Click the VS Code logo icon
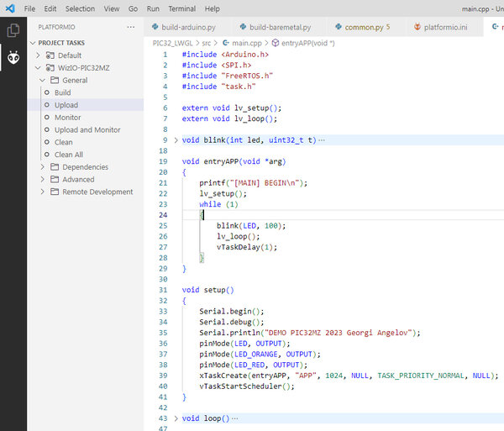Viewport: 504px width, 431px height. point(10,8)
